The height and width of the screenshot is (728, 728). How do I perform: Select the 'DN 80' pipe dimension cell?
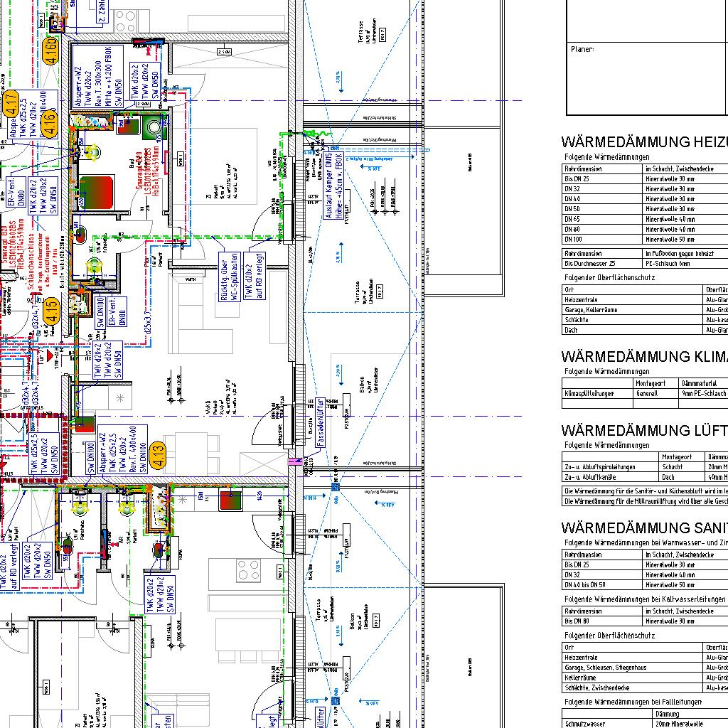coord(602,230)
